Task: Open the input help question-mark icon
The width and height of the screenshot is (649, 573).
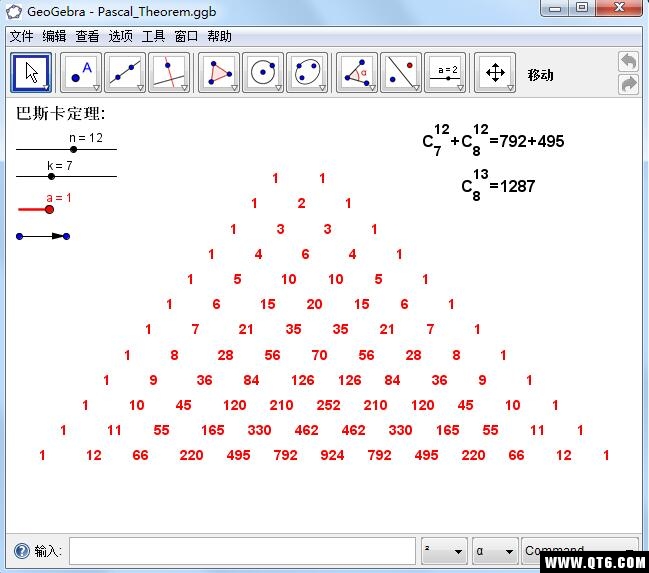Action: point(22,551)
